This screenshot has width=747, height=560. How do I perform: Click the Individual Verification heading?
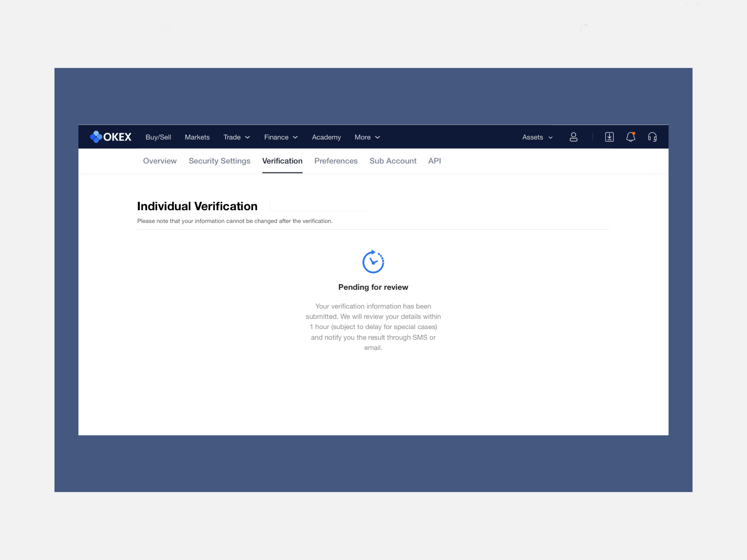197,206
